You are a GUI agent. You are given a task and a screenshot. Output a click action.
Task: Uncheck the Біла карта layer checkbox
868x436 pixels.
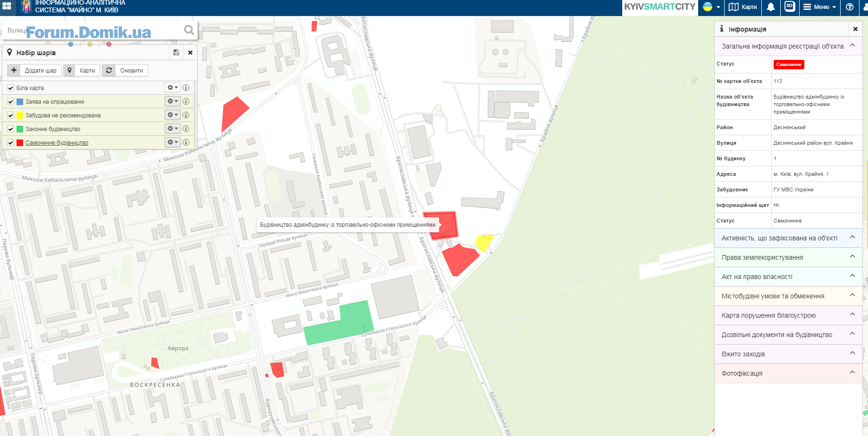coord(10,88)
